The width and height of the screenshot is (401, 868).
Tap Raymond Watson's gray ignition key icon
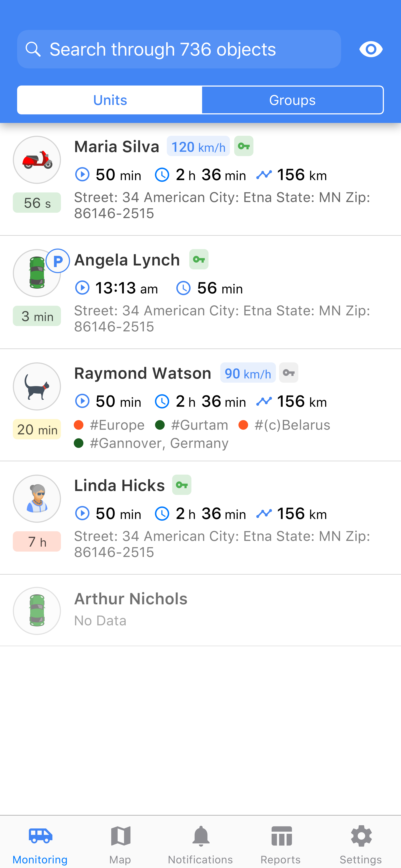289,373
